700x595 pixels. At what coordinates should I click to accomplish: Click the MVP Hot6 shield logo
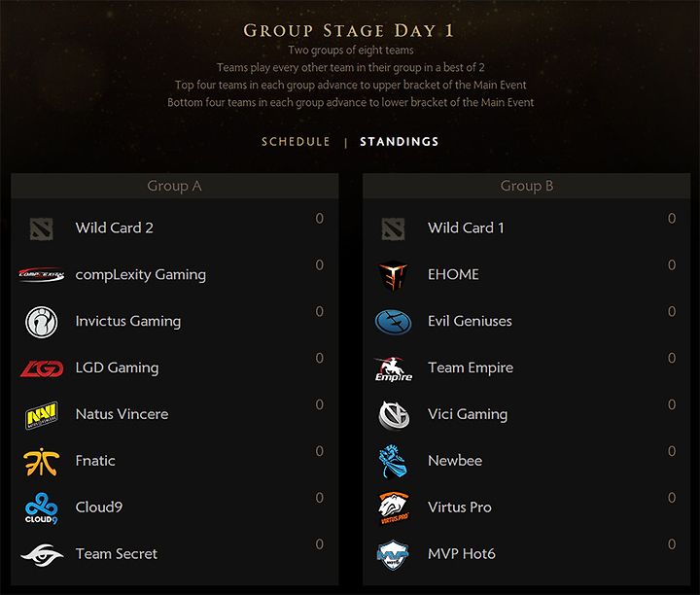393,555
